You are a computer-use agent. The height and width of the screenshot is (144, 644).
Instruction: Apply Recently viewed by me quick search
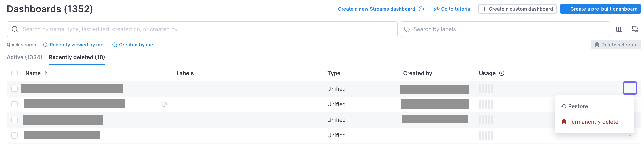pyautogui.click(x=73, y=45)
